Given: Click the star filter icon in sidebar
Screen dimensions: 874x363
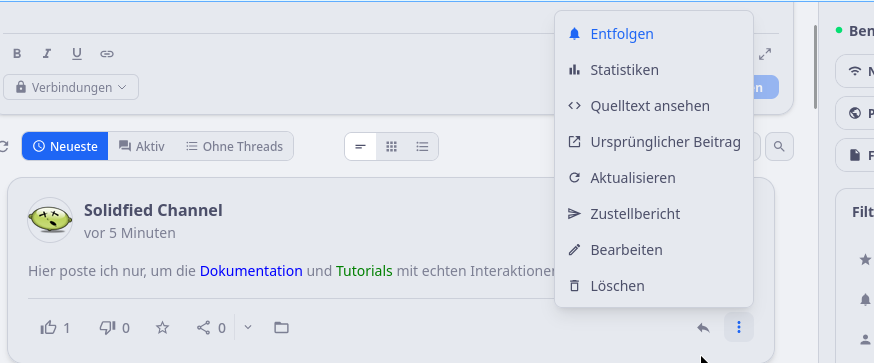Looking at the screenshot, I should click(865, 259).
